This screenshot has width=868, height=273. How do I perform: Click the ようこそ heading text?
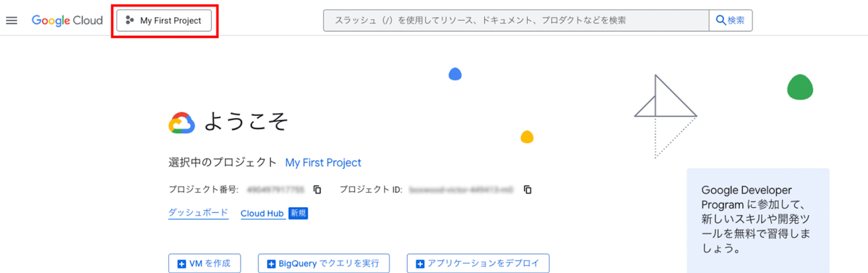[x=245, y=122]
